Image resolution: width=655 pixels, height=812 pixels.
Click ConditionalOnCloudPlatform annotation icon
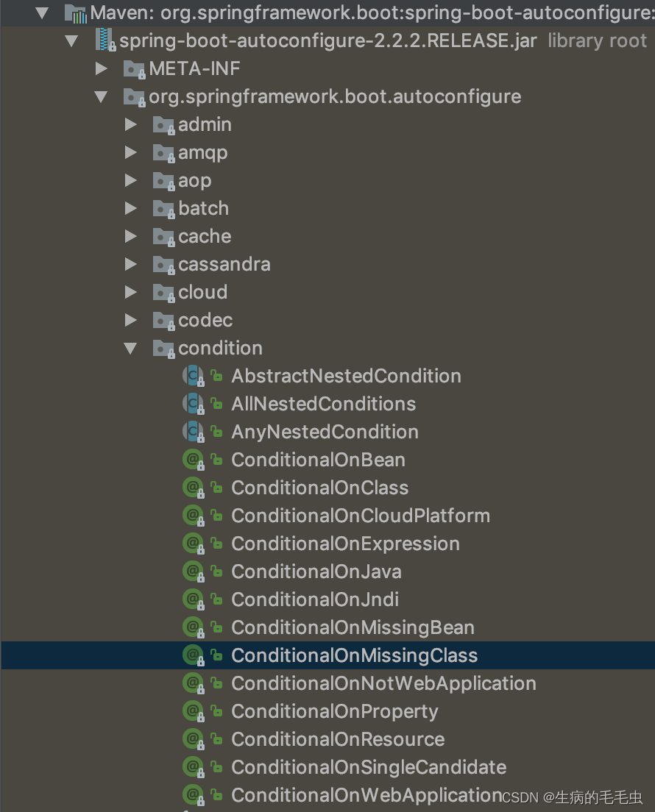click(194, 516)
